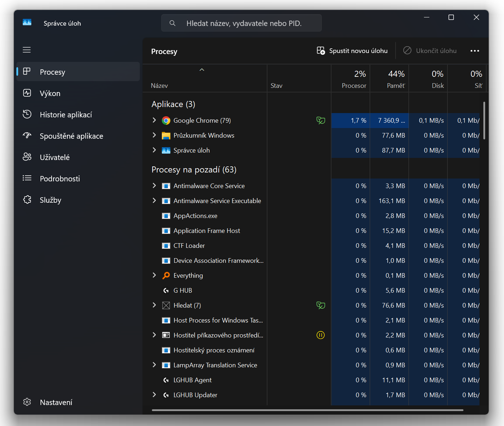Click the suspended pause status icon
504x426 pixels.
point(320,335)
